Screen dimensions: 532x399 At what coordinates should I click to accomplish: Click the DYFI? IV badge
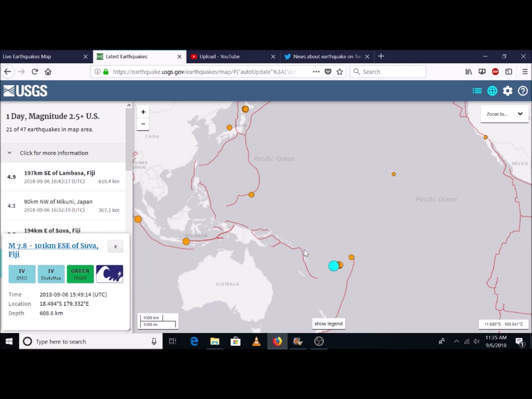tap(22, 274)
